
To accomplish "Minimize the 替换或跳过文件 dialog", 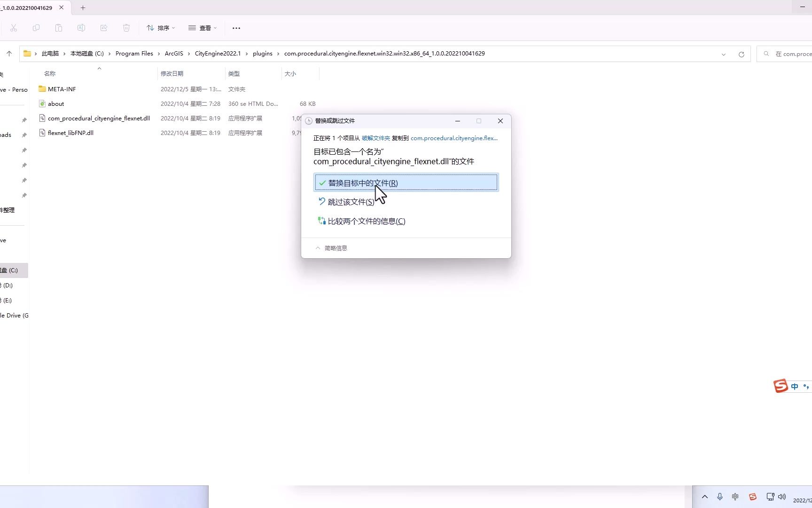I will [x=458, y=121].
